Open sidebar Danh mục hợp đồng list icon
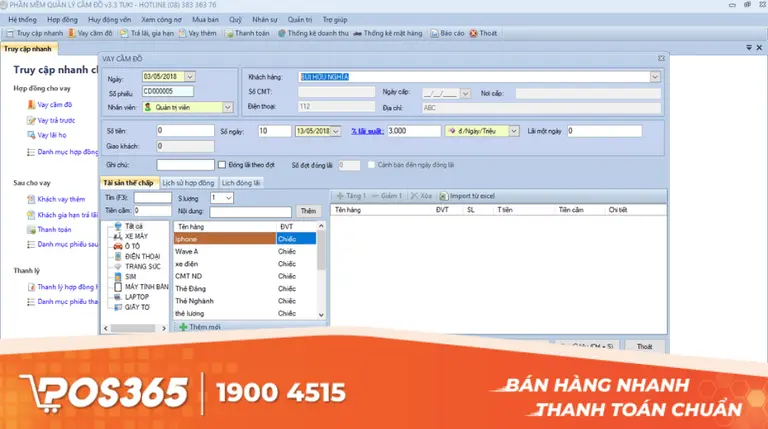Viewport: 768px width, 429px height. point(31,152)
